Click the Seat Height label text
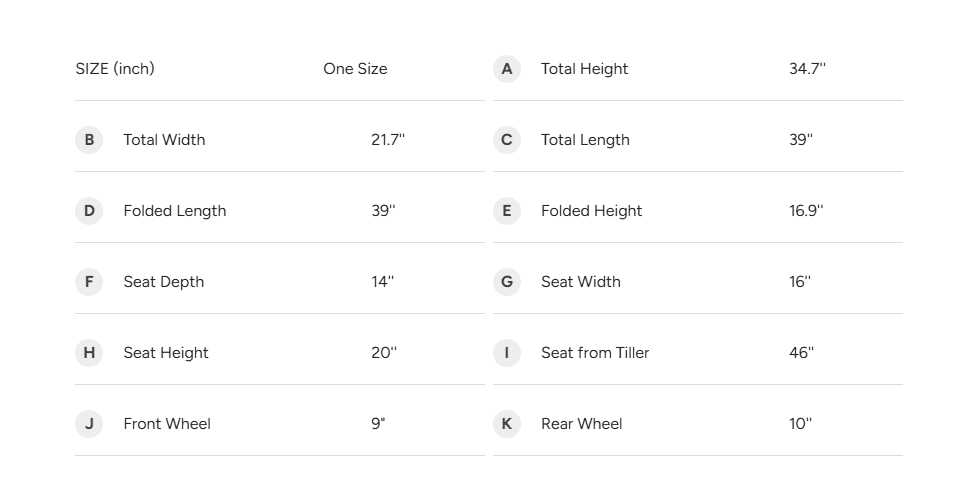This screenshot has width=956, height=495. pos(166,353)
